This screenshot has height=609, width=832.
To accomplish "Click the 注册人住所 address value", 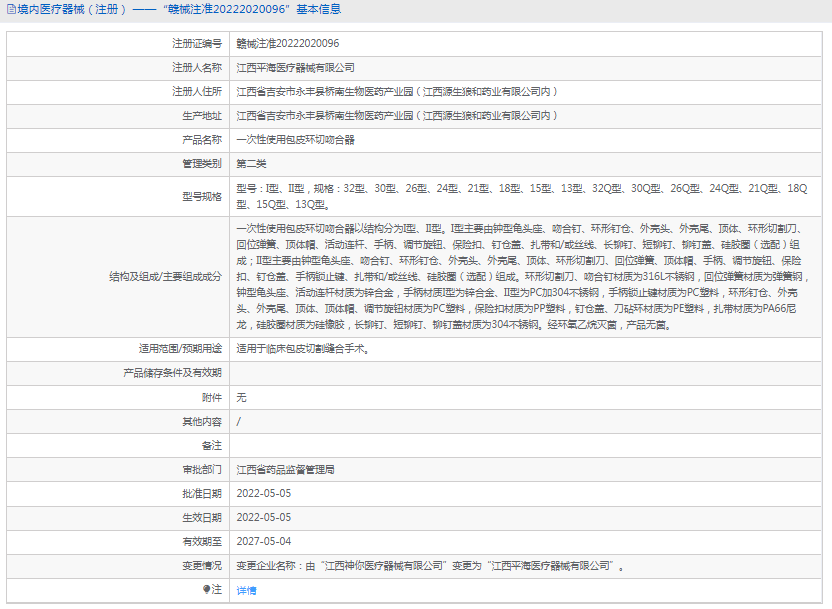I will [397, 91].
